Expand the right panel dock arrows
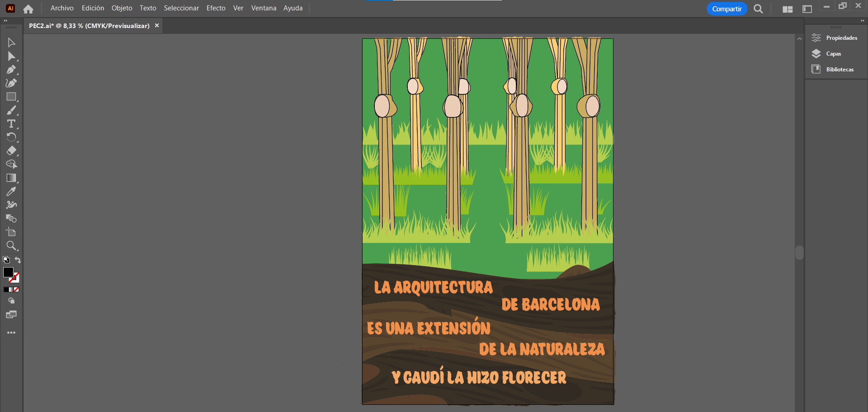Image resolution: width=868 pixels, height=412 pixels. coord(862,21)
